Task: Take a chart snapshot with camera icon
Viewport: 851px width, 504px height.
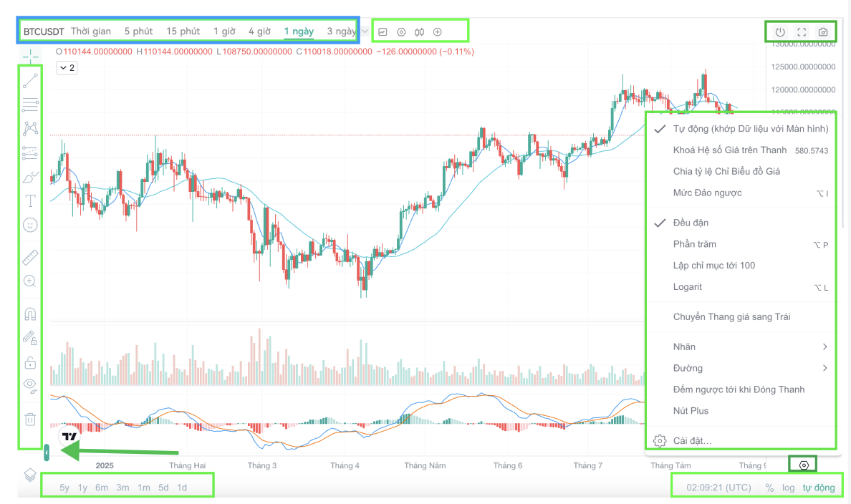Action: tap(823, 32)
